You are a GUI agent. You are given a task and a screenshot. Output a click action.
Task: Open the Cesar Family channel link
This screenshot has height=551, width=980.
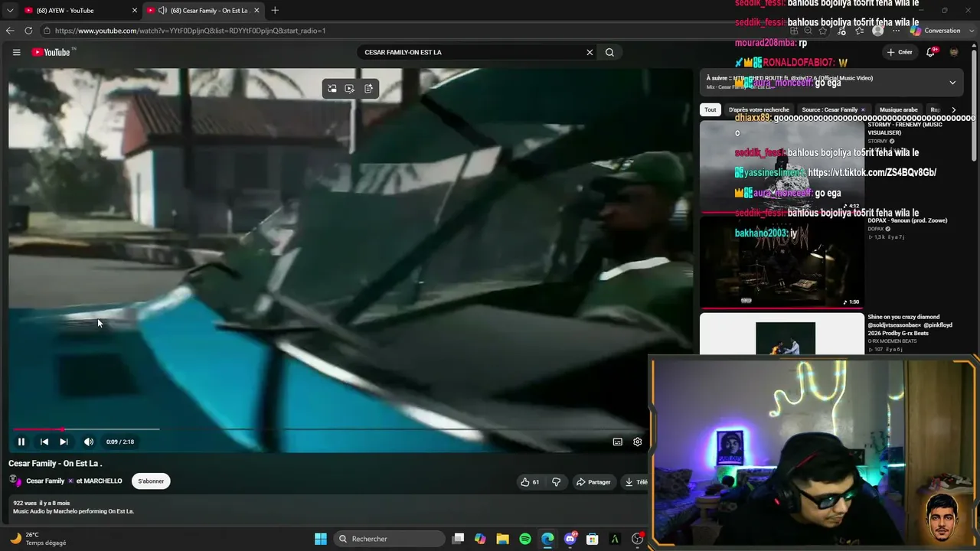pos(45,481)
